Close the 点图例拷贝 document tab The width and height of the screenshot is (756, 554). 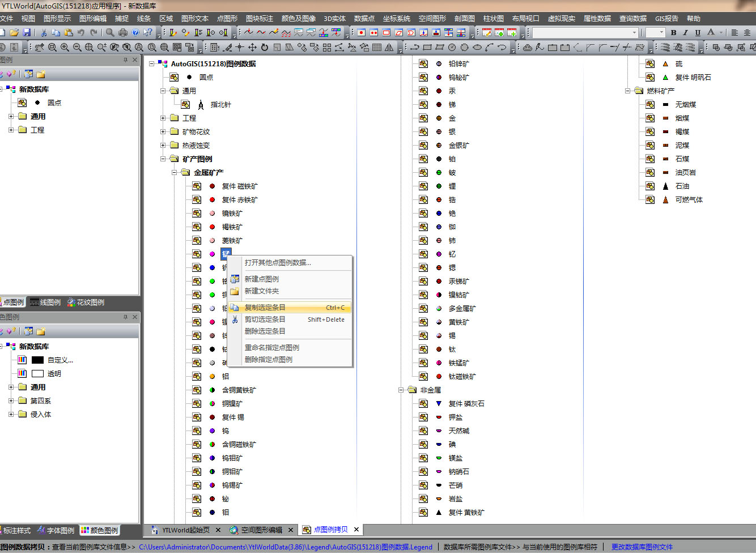[x=356, y=530]
